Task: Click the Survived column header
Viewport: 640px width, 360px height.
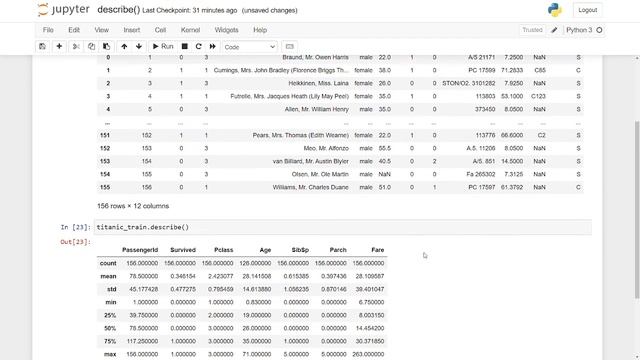Action: [x=183, y=250]
